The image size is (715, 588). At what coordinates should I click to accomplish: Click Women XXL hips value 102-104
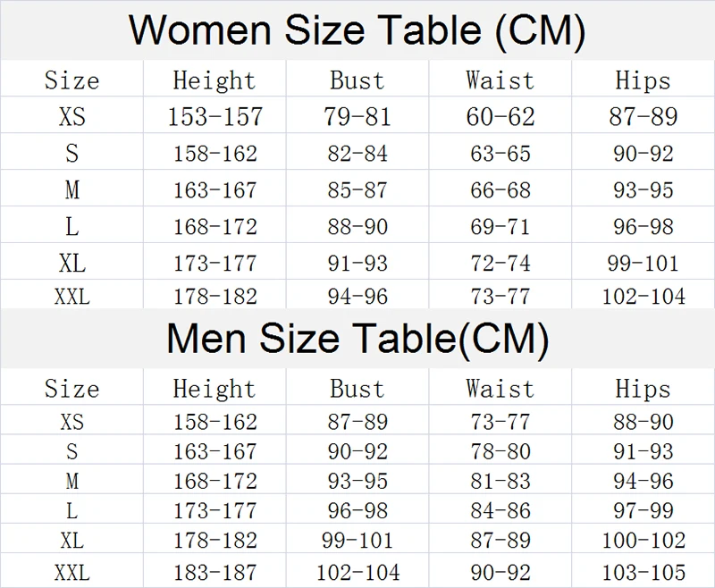coord(643,297)
